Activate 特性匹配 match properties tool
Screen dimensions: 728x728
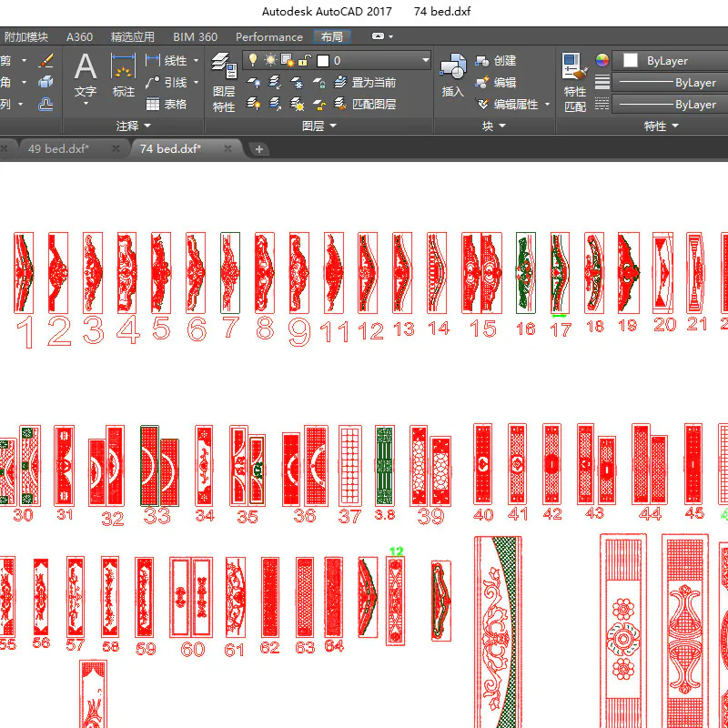point(574,80)
